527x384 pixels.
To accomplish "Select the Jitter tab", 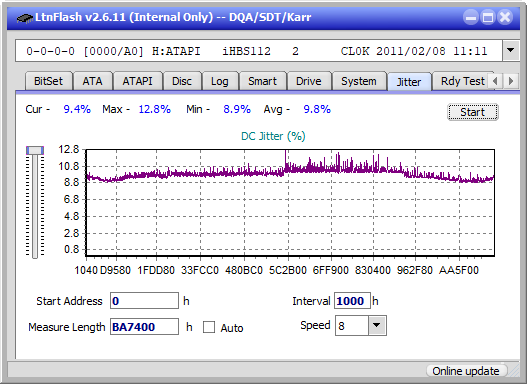I will (409, 82).
